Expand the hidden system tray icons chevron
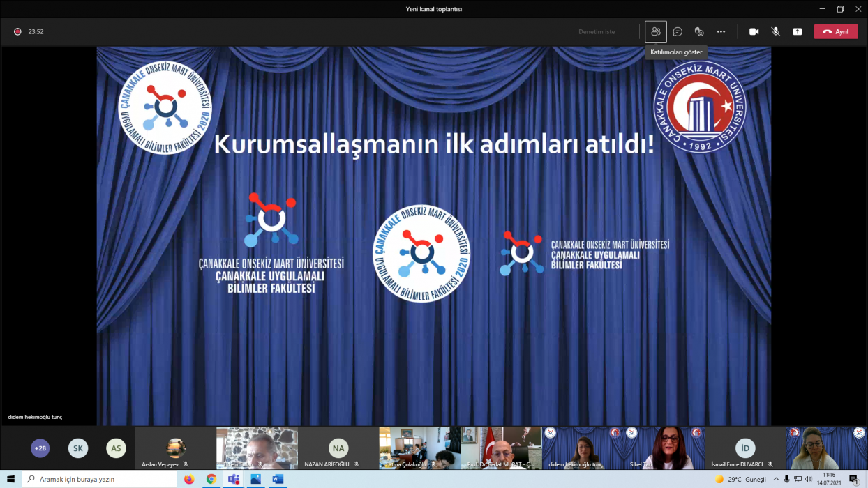 point(776,479)
